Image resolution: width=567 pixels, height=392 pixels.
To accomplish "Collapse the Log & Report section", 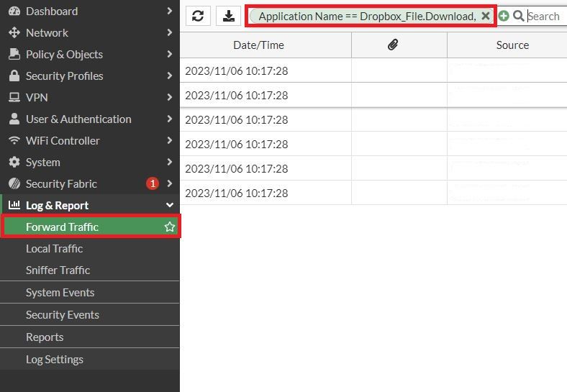I will coord(169,205).
